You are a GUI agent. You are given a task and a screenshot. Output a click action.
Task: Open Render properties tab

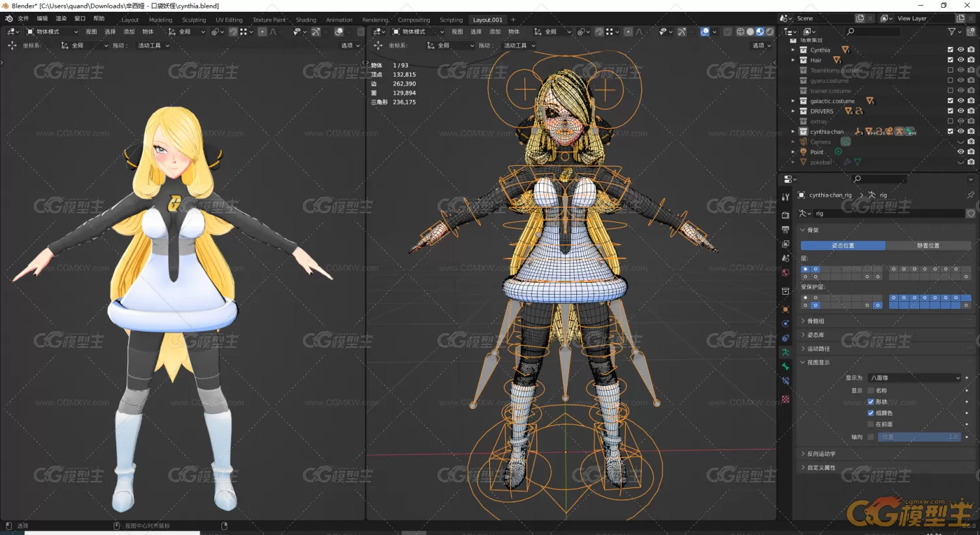[x=785, y=215]
